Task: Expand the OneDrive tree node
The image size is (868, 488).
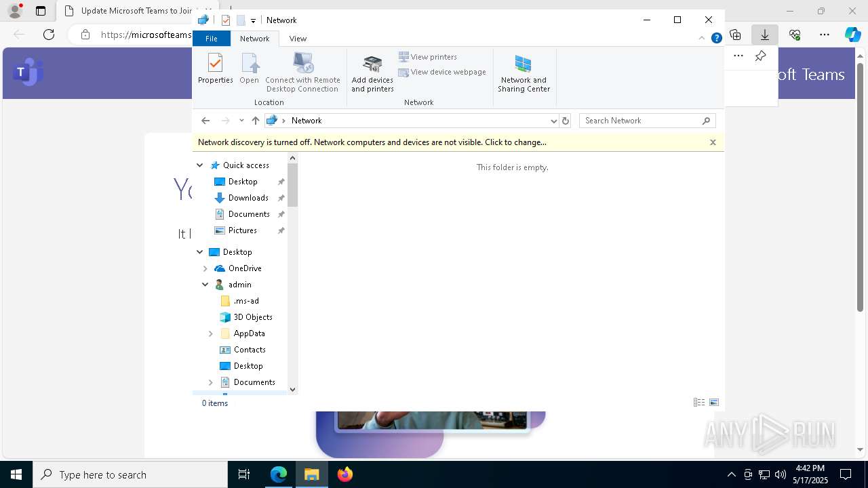Action: pos(205,268)
